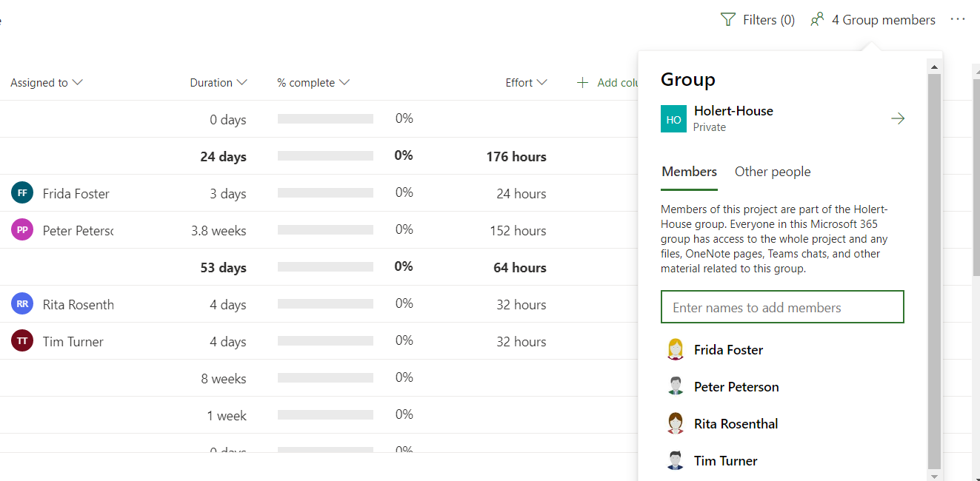Switch to the Other people tab
This screenshot has width=980, height=481.
coord(773,172)
